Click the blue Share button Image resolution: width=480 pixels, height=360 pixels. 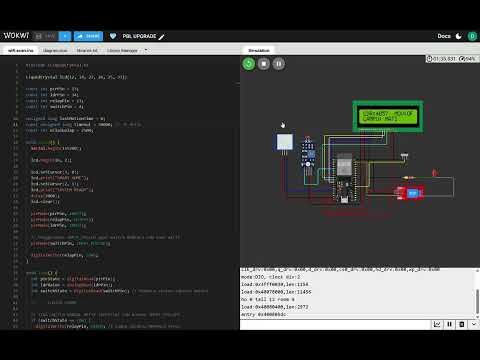click(88, 36)
